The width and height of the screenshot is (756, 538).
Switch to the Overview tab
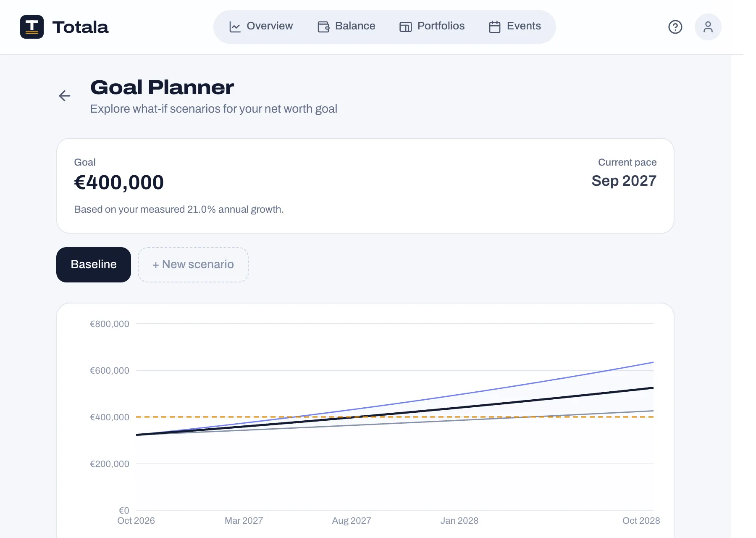261,26
